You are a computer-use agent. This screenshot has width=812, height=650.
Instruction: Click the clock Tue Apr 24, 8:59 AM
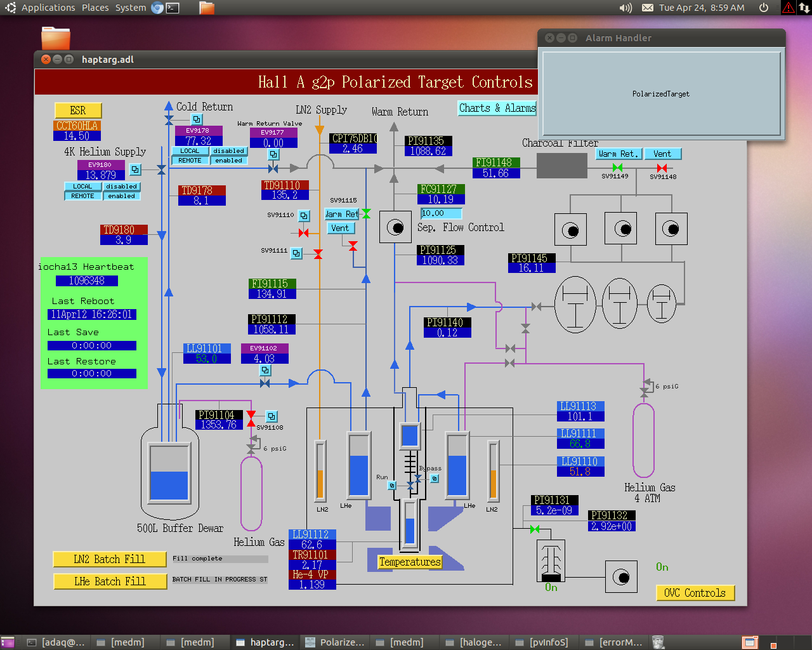pyautogui.click(x=702, y=8)
